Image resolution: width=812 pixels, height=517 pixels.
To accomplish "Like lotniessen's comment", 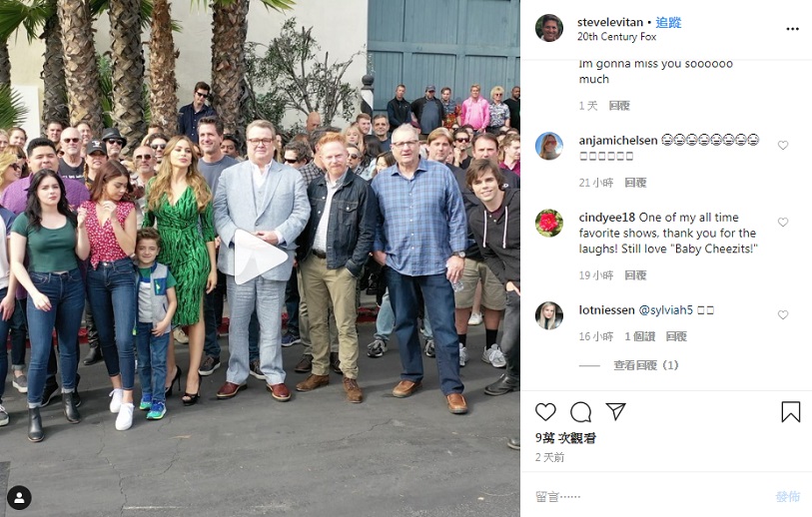I will [x=783, y=314].
